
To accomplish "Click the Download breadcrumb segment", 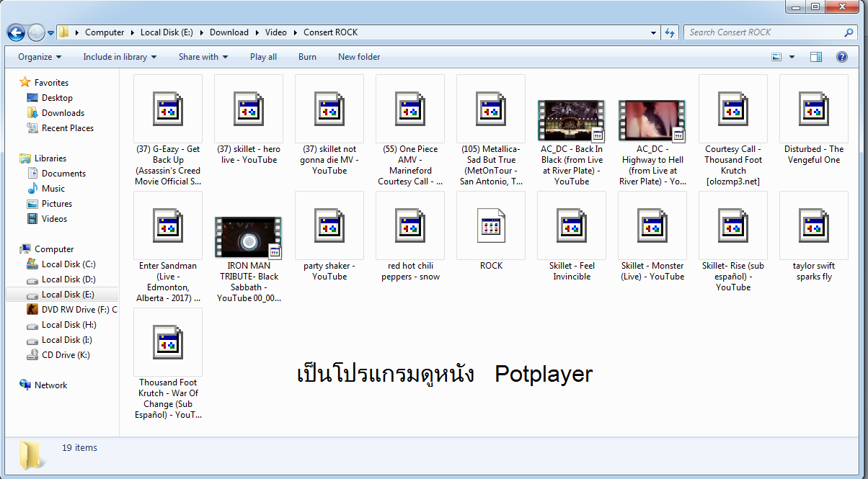I will (x=229, y=32).
